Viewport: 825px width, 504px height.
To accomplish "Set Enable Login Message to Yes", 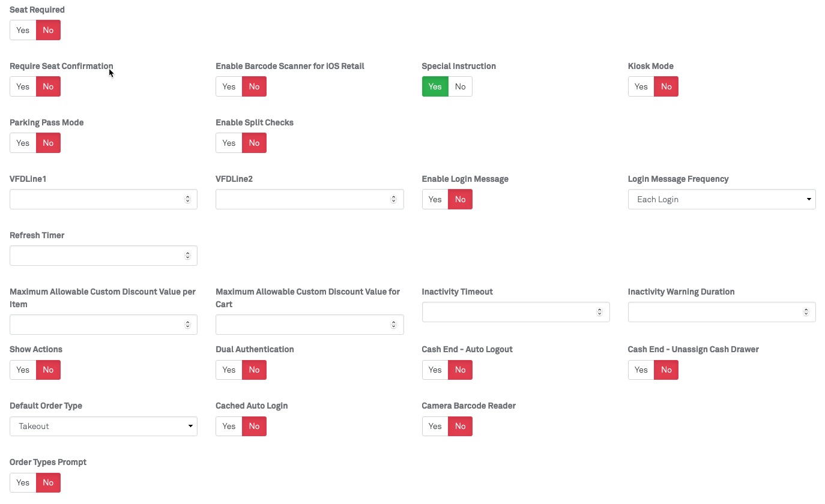I will click(x=435, y=199).
